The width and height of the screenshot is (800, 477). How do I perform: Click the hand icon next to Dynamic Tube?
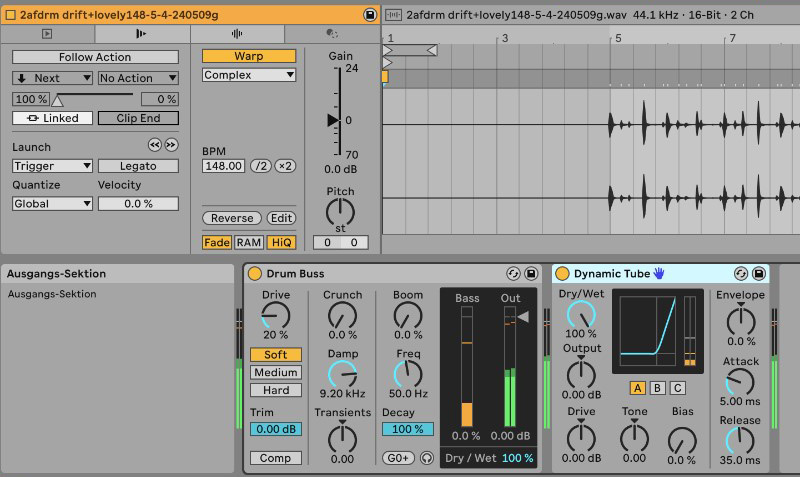coord(660,273)
